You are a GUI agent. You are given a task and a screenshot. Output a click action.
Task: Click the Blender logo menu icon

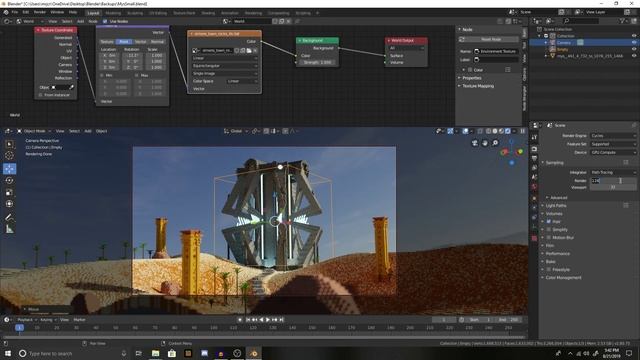click(6, 12)
